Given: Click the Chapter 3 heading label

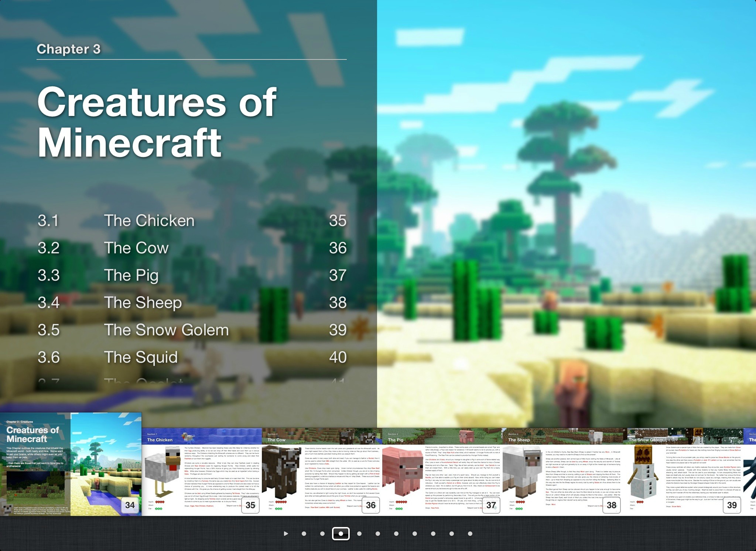Looking at the screenshot, I should [x=69, y=49].
